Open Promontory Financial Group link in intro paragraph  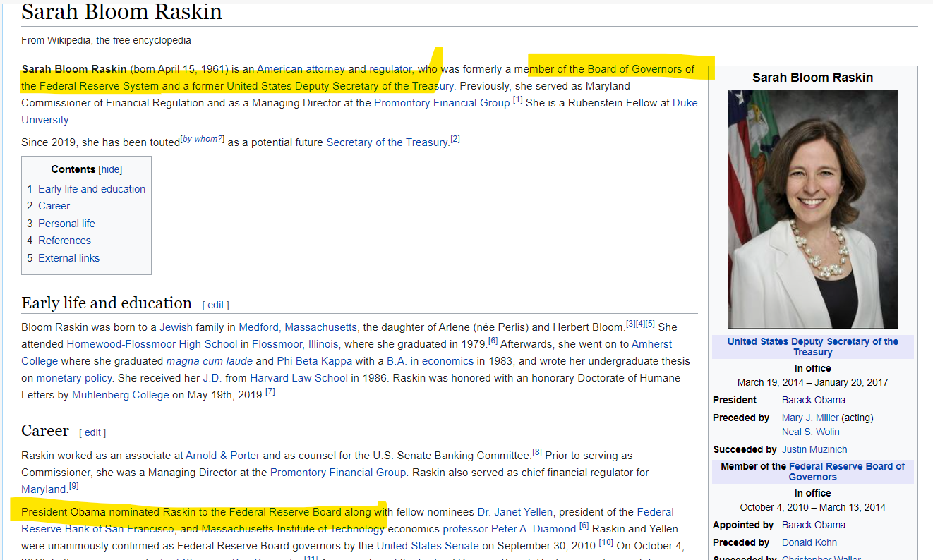443,103
